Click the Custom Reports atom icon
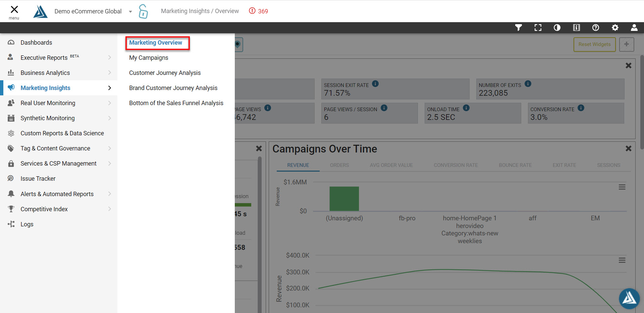This screenshot has width=644, height=313. click(11, 133)
